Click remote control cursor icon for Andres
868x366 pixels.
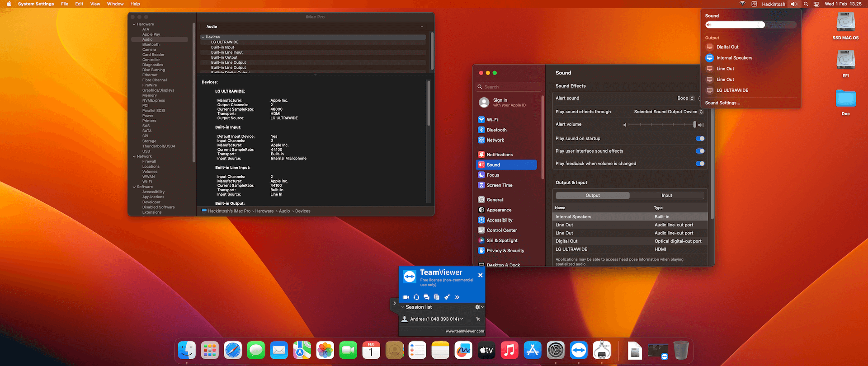click(478, 319)
